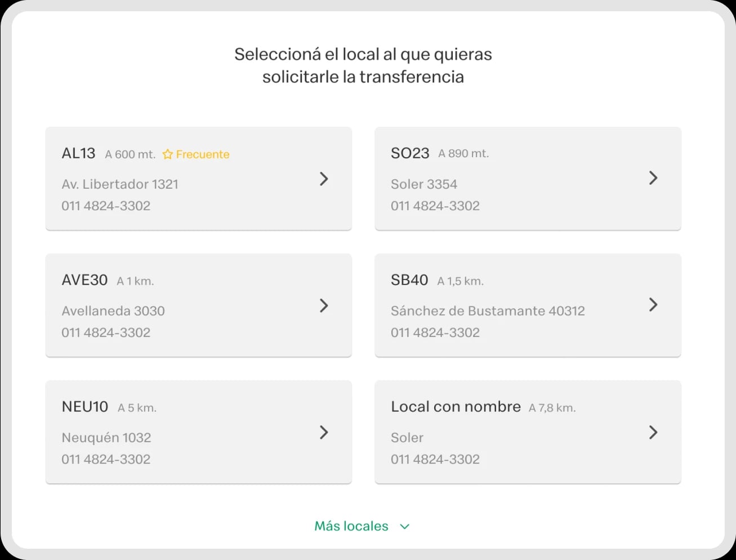Click the chevron arrow on the SB40 card

(x=653, y=305)
